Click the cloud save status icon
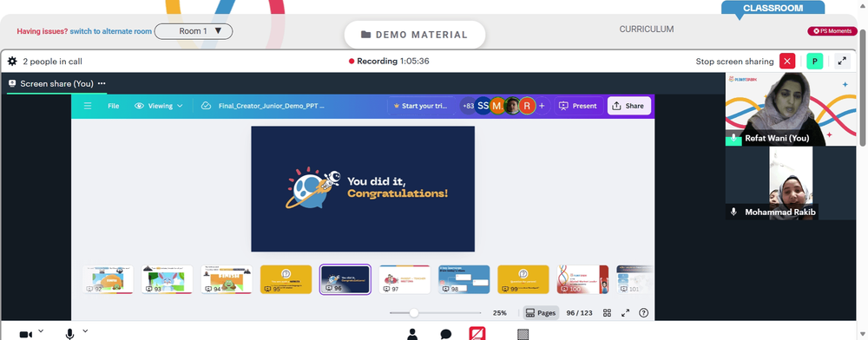Viewport: 868px width, 340px height. tap(206, 106)
